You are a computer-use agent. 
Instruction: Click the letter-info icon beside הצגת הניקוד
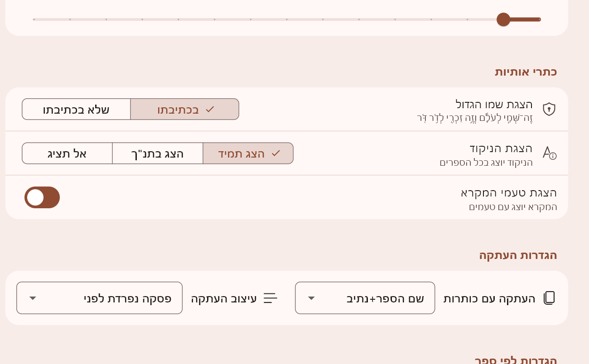coord(549,153)
